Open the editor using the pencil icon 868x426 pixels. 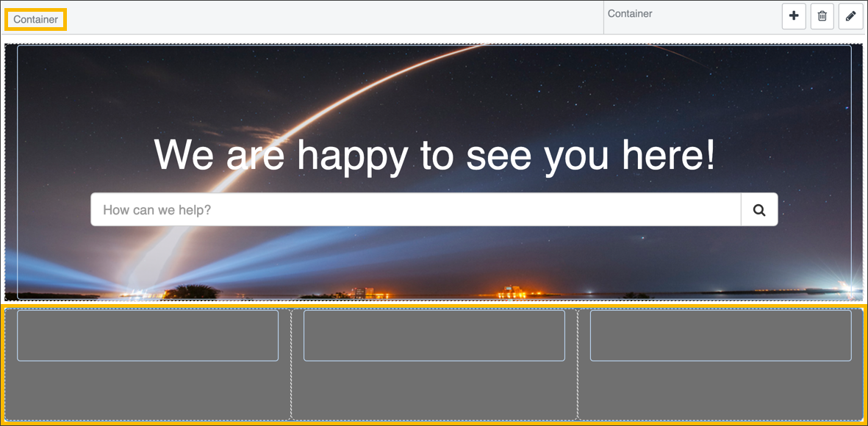850,16
